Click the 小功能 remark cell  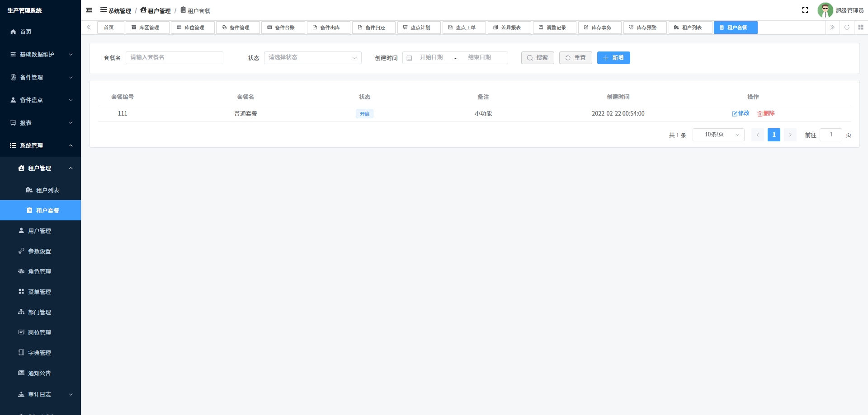(483, 114)
